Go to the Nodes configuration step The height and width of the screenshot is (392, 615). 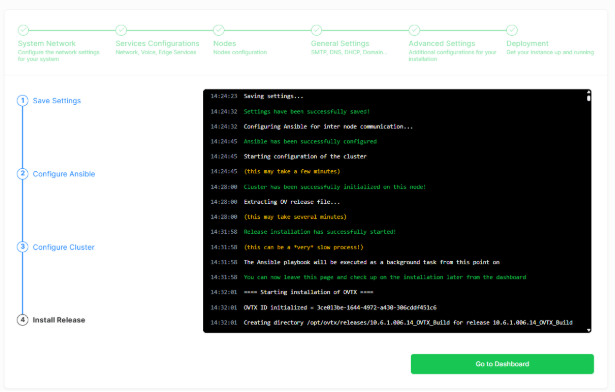click(x=225, y=44)
